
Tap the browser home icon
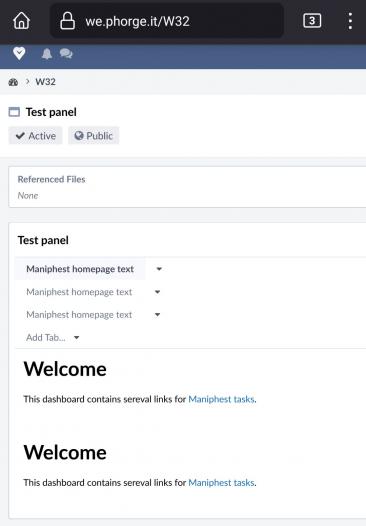click(x=21, y=21)
